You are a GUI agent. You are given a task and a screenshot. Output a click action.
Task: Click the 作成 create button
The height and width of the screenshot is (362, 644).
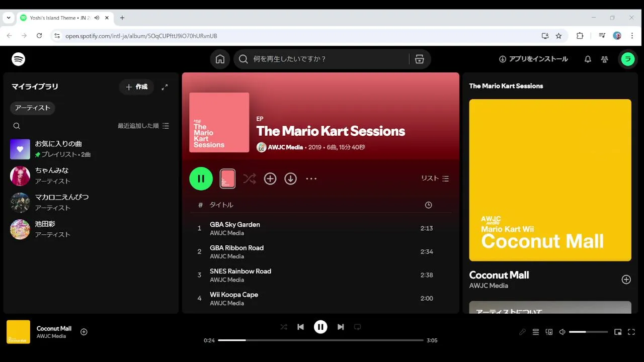[x=136, y=87]
